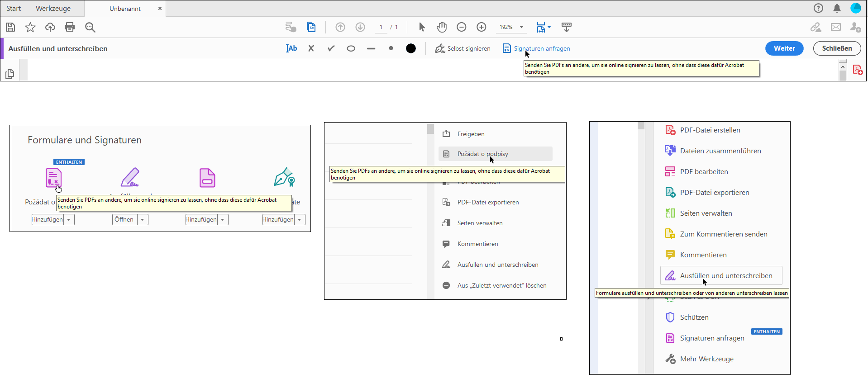868x388 pixels.
Task: Select the Hand pan tool
Action: (x=442, y=27)
